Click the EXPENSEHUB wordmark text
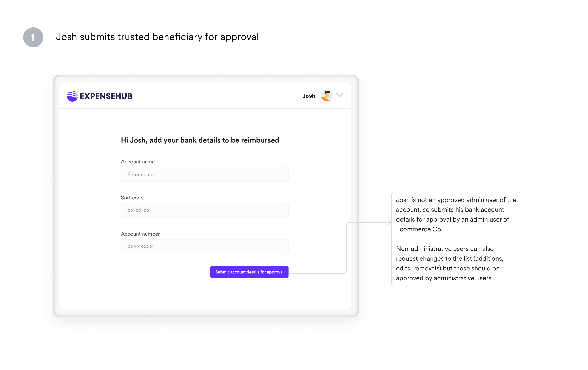Image resolution: width=588 pixels, height=370 pixels. [x=106, y=96]
